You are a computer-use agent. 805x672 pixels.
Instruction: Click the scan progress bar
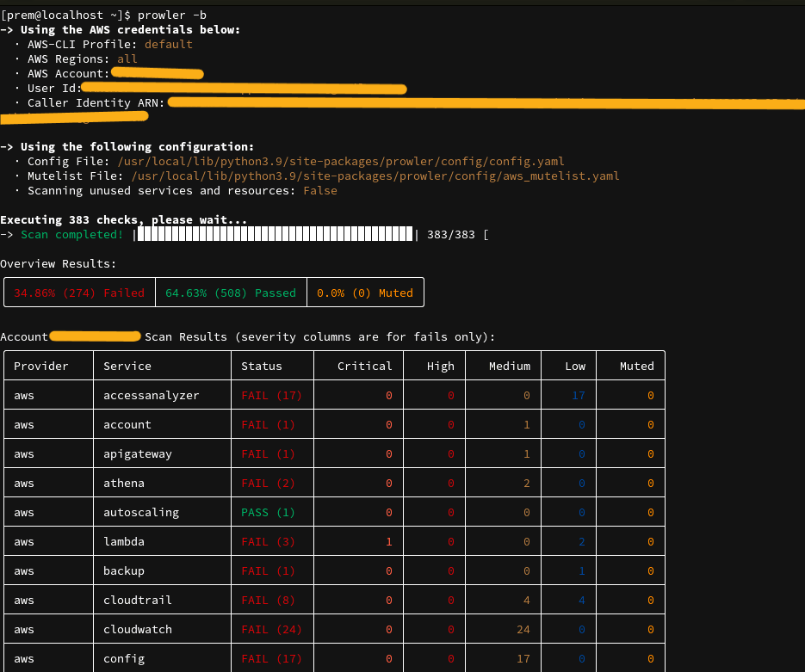click(x=276, y=234)
